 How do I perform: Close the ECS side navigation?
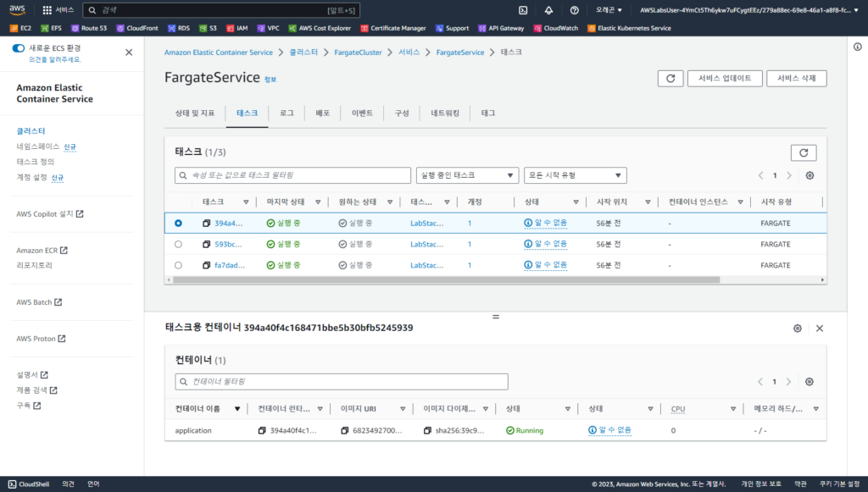coord(129,53)
